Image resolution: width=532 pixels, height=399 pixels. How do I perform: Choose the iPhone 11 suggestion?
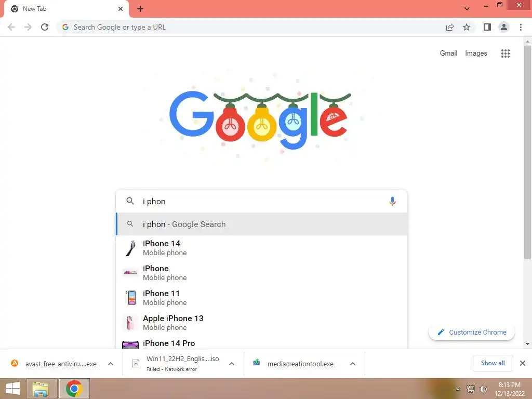pos(262,298)
